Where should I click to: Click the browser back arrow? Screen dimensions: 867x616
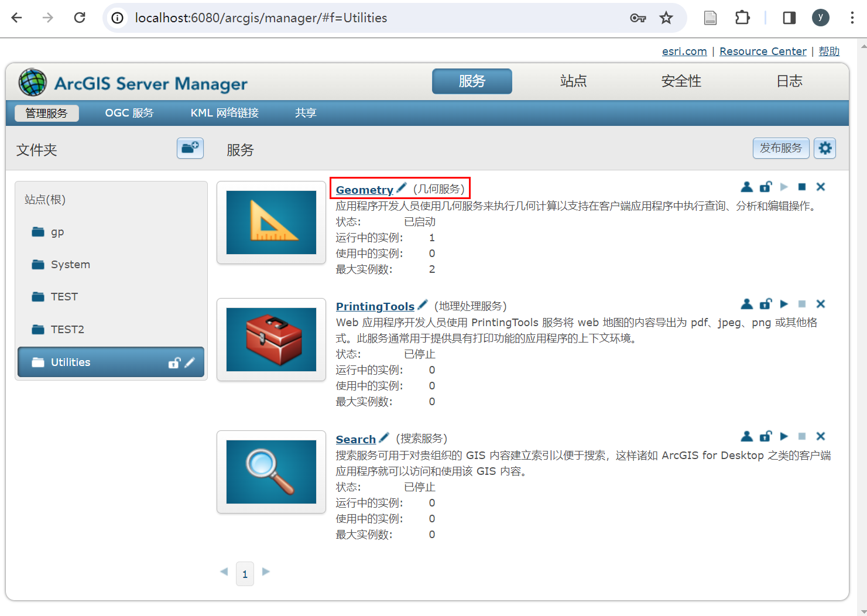(x=16, y=18)
